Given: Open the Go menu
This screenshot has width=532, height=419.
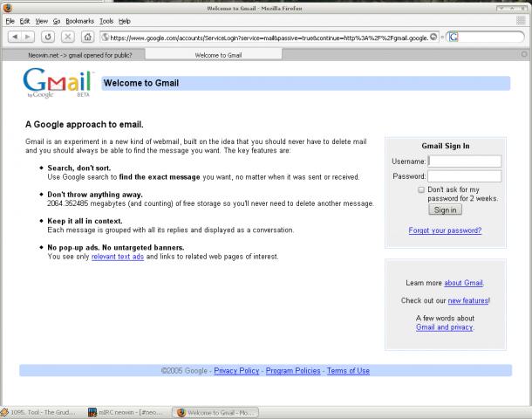Looking at the screenshot, I should pos(57,22).
